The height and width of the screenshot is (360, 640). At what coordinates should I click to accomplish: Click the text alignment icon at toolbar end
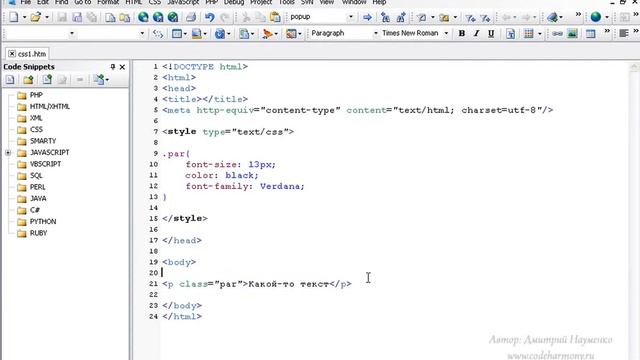pyautogui.click(x=623, y=33)
